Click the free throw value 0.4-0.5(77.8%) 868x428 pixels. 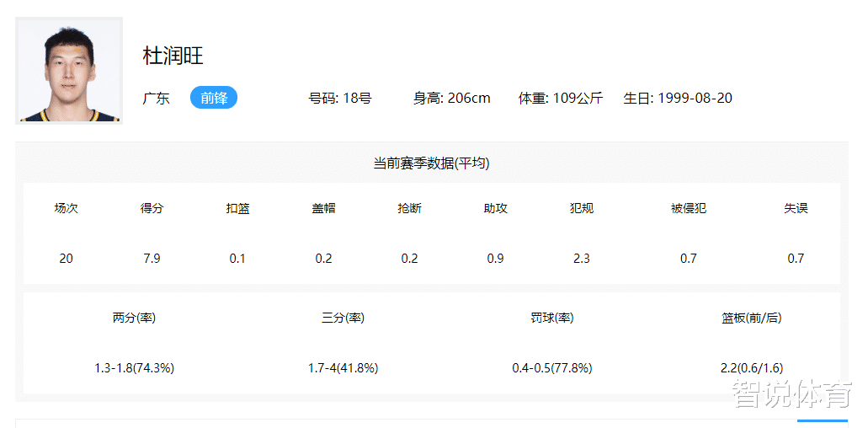(x=552, y=368)
